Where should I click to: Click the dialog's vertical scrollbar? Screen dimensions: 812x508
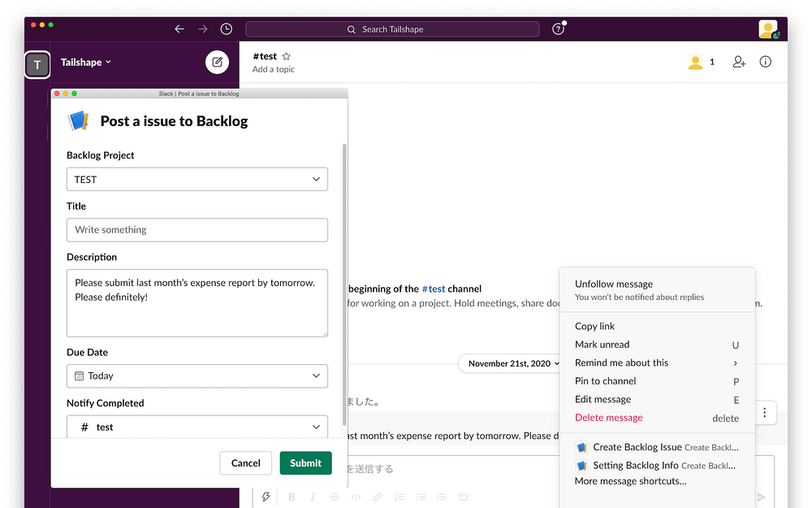344,284
